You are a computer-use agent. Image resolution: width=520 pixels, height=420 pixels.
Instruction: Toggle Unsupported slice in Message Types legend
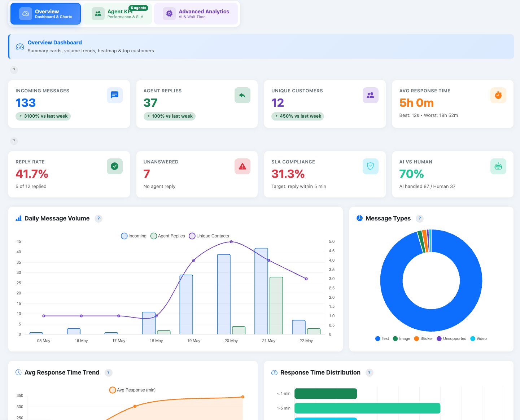tap(452, 339)
